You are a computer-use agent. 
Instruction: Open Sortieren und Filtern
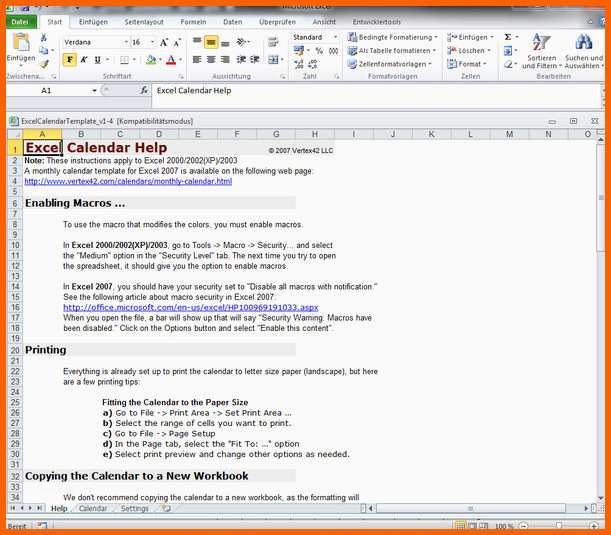pyautogui.click(x=542, y=51)
